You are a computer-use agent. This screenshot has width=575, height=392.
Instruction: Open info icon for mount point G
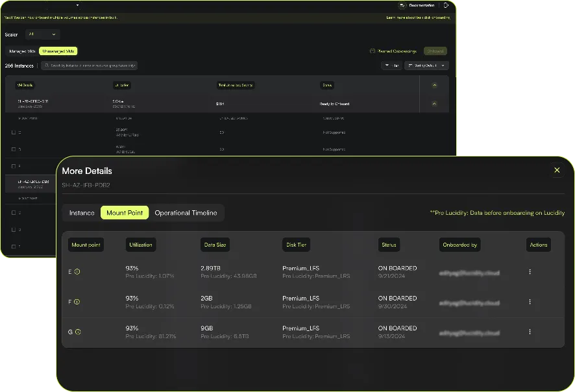coord(78,332)
